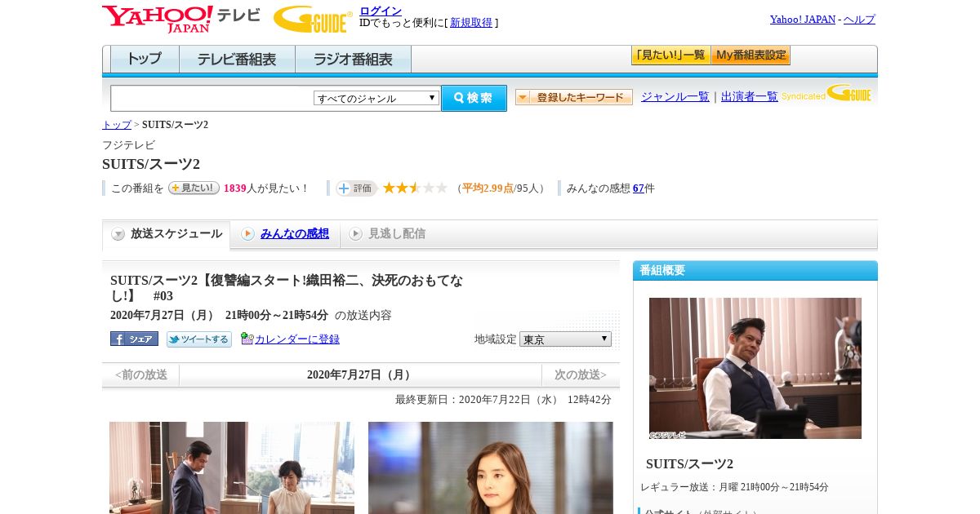Screen dimensions: 980x514
Task: Select the 見逃し配信 tab
Action: (x=387, y=234)
